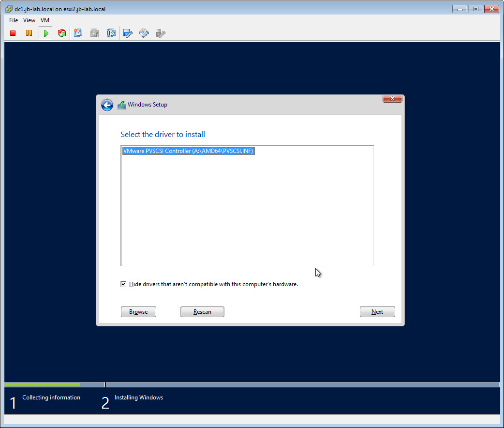Click the red Power Off button

coord(13,33)
